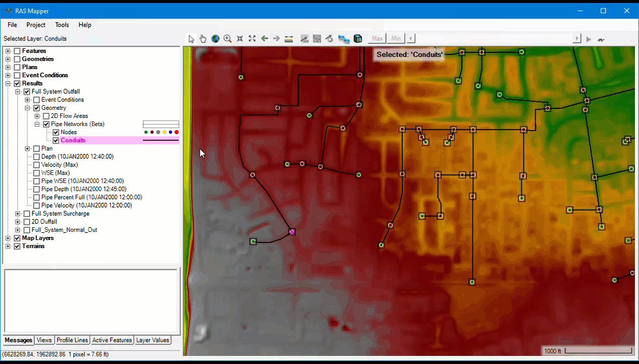Expand the Full System Surcharge node

click(x=18, y=214)
